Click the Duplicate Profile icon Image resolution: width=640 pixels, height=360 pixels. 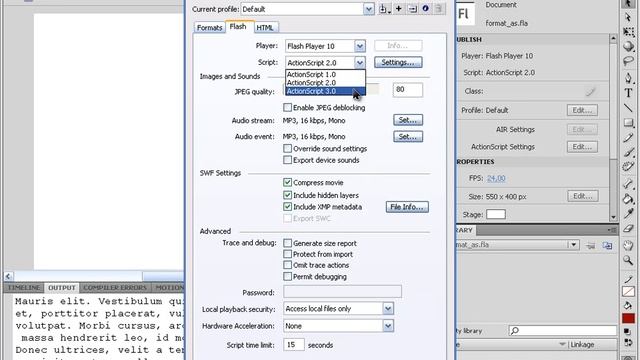coord(412,9)
